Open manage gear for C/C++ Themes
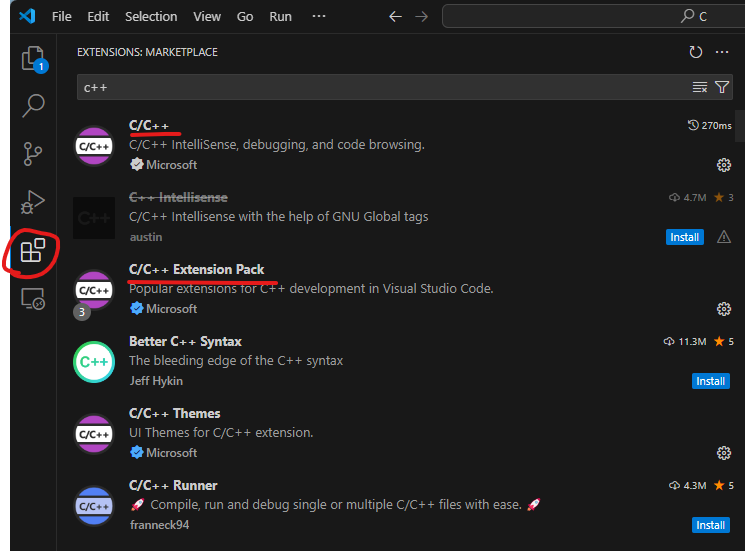This screenshot has width=745, height=551. click(x=724, y=453)
